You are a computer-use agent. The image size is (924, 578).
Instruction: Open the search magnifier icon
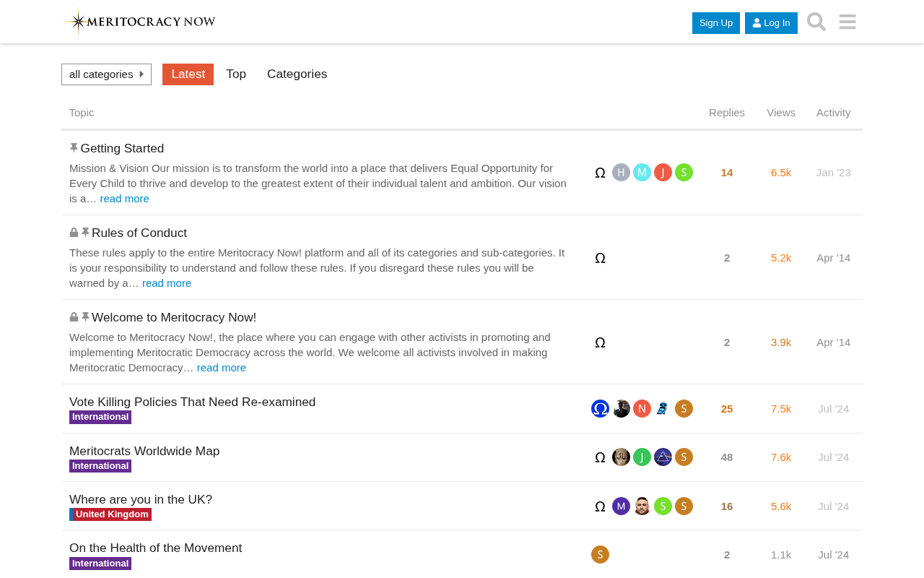tap(816, 22)
